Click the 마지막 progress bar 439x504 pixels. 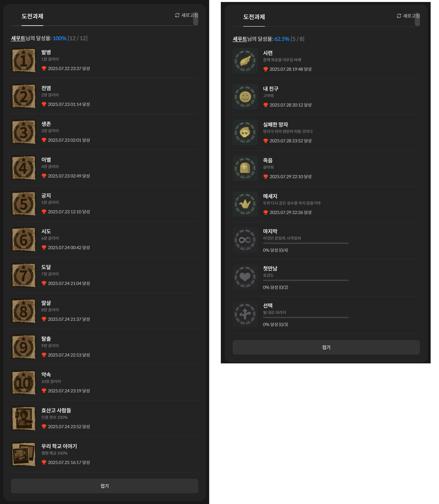(x=306, y=243)
